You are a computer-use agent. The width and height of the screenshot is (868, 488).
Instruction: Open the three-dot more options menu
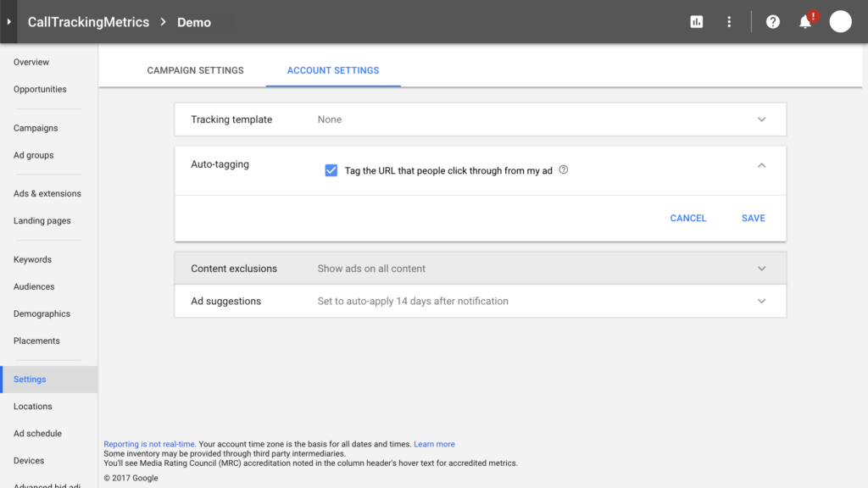tap(729, 22)
